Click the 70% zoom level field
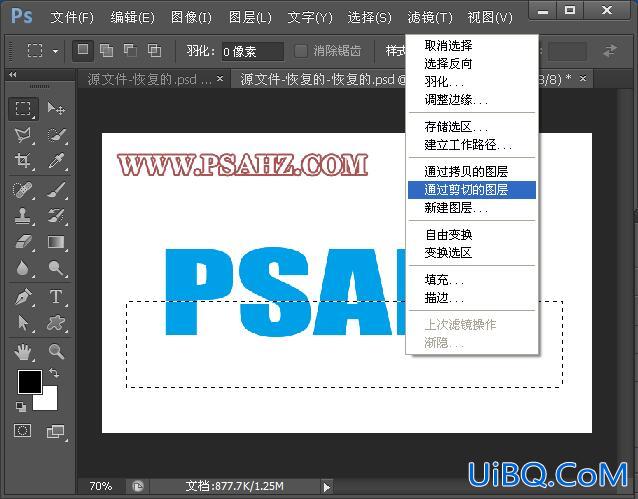Image resolution: width=638 pixels, height=499 pixels. 101,486
